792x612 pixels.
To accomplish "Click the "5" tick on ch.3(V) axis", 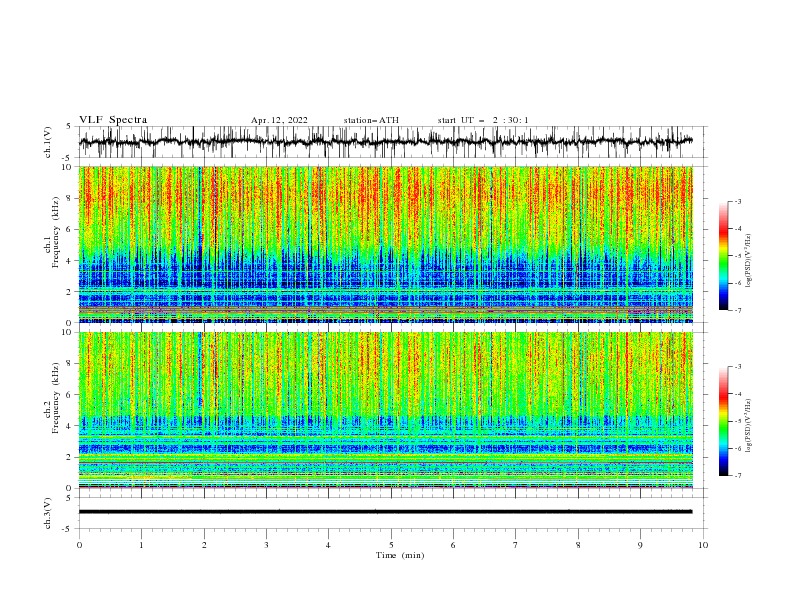I will click(x=69, y=498).
